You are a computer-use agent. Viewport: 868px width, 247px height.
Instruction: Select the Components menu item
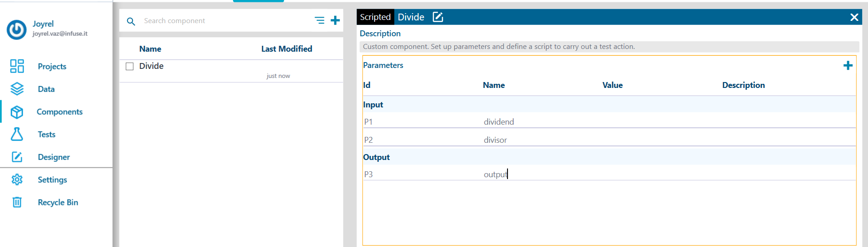click(60, 111)
